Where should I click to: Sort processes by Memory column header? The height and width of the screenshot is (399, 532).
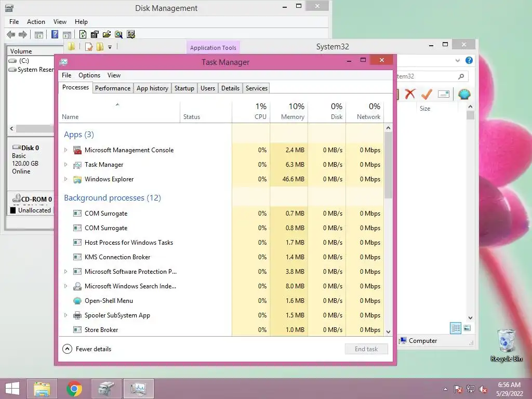pyautogui.click(x=289, y=111)
